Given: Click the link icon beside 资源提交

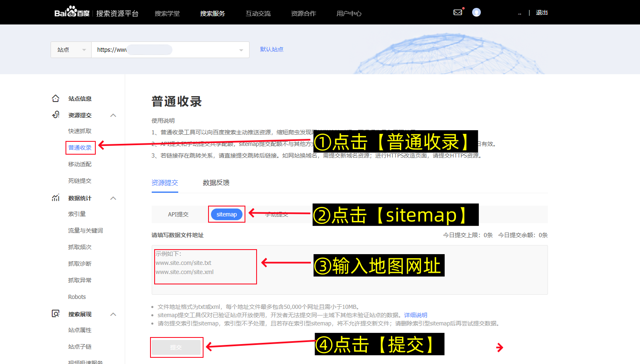Looking at the screenshot, I should pos(56,115).
